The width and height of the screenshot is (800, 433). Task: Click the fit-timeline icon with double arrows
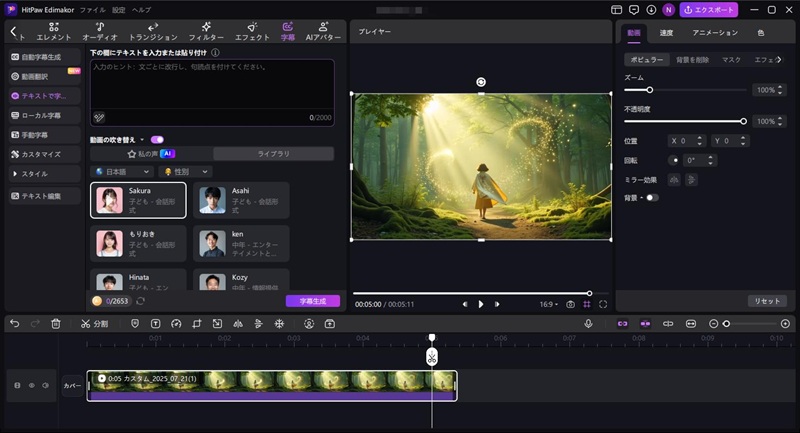point(690,324)
